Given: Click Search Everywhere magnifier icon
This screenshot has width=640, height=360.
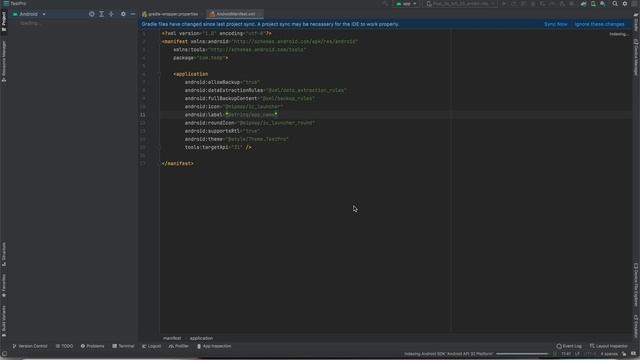Looking at the screenshot, I should 615,4.
